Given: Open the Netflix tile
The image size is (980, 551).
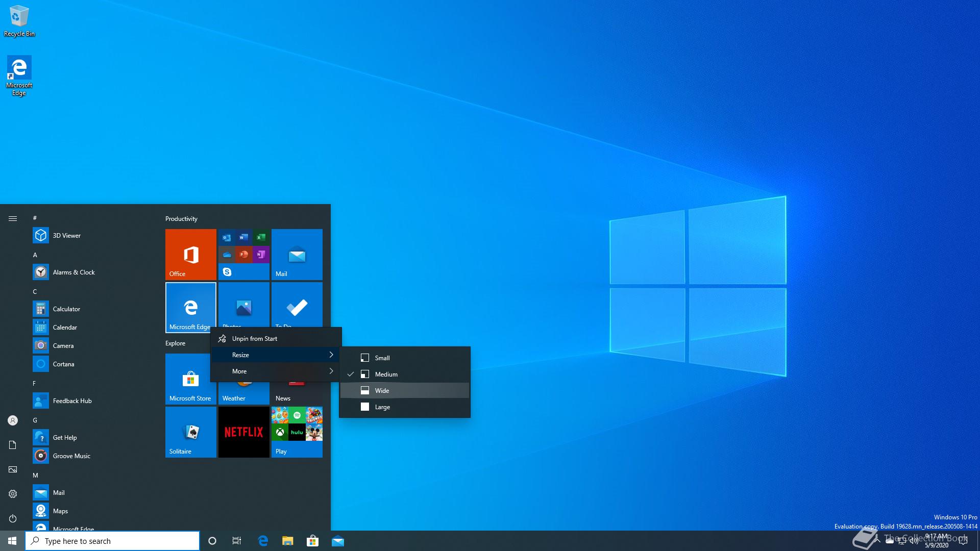Looking at the screenshot, I should pyautogui.click(x=243, y=432).
